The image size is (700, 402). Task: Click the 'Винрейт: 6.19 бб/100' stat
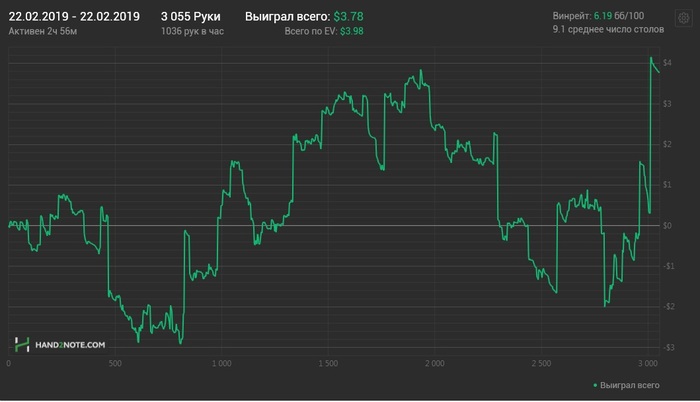(598, 16)
